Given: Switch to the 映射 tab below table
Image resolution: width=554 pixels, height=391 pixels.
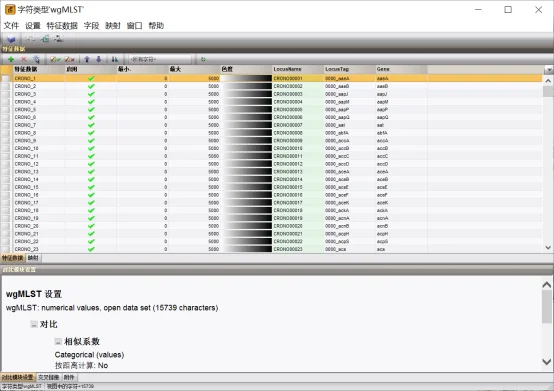Looking at the screenshot, I should [33, 258].
